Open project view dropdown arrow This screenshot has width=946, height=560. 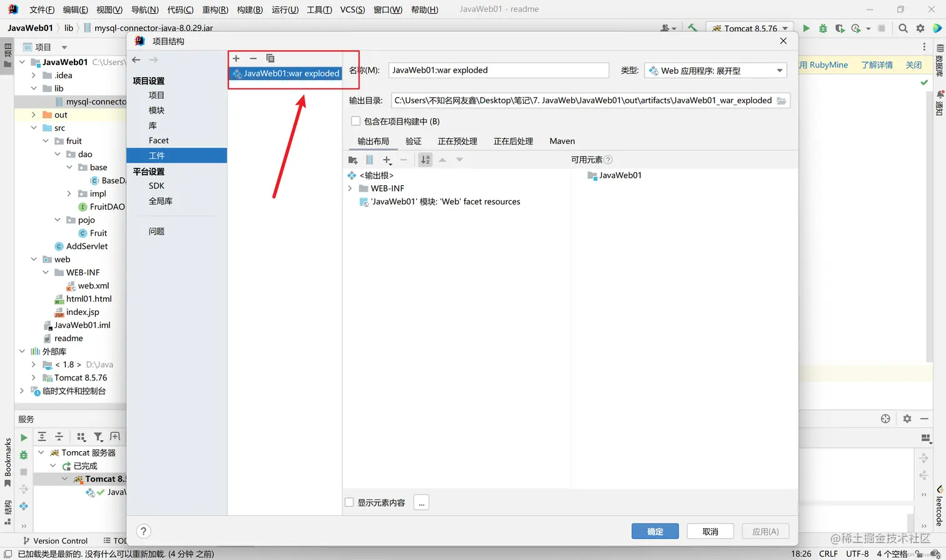click(64, 47)
